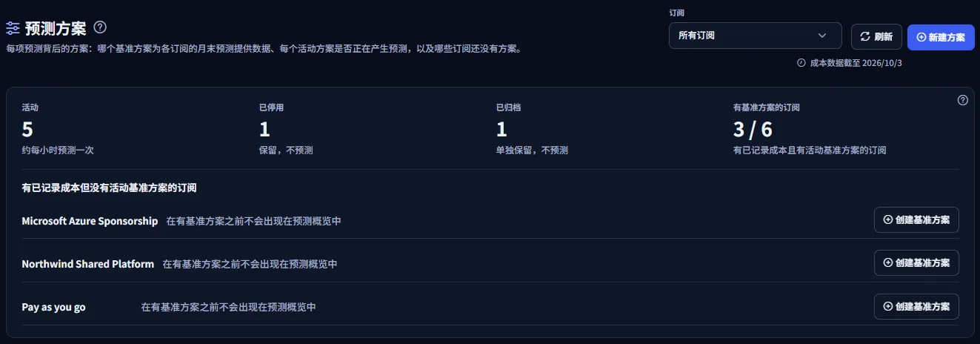Click the 订阅 label above the dropdown

pyautogui.click(x=676, y=13)
